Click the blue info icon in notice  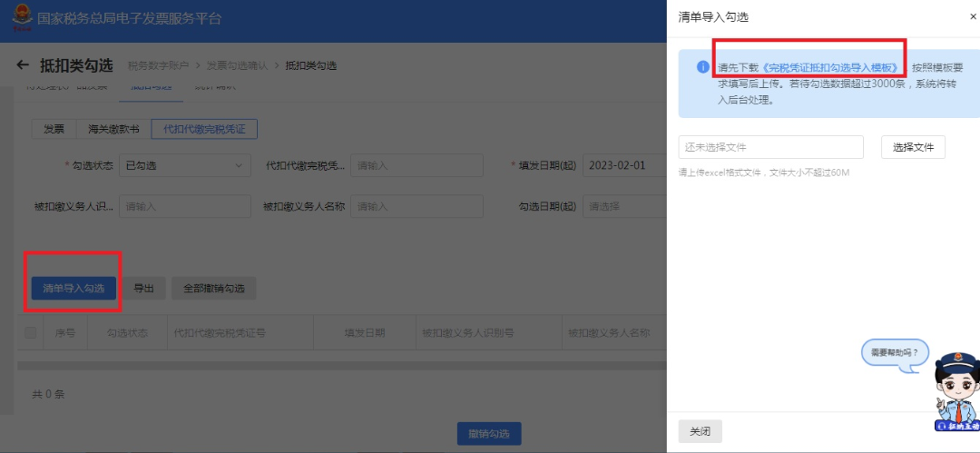pos(703,67)
